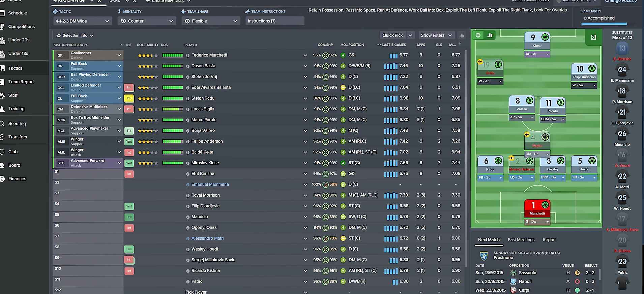The width and height of the screenshot is (644, 294).
Task: Expand the Team Shape dropdown showing Flexible
Action: [211, 21]
